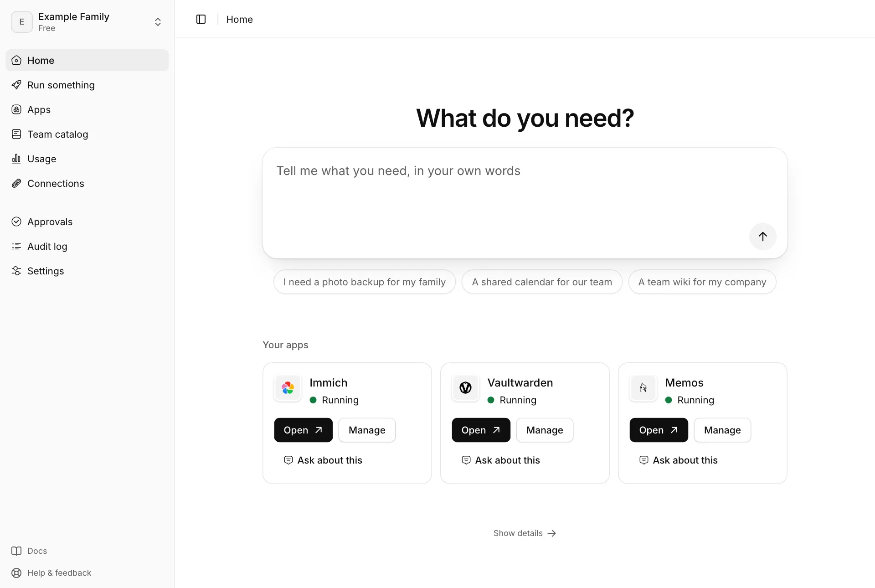Choose the shared calendar suggestion chip
Image resolution: width=875 pixels, height=588 pixels.
(542, 282)
